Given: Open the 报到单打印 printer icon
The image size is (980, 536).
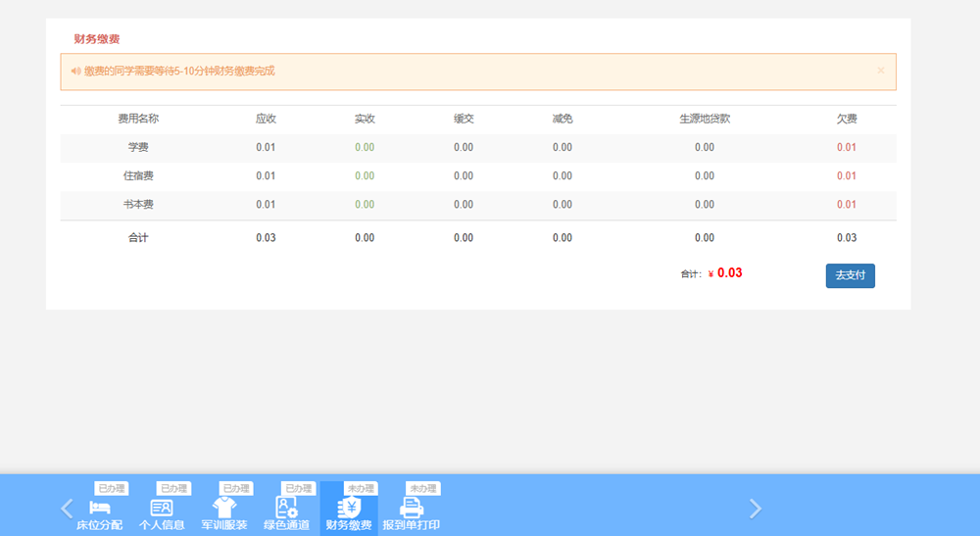Looking at the screenshot, I should click(x=412, y=508).
